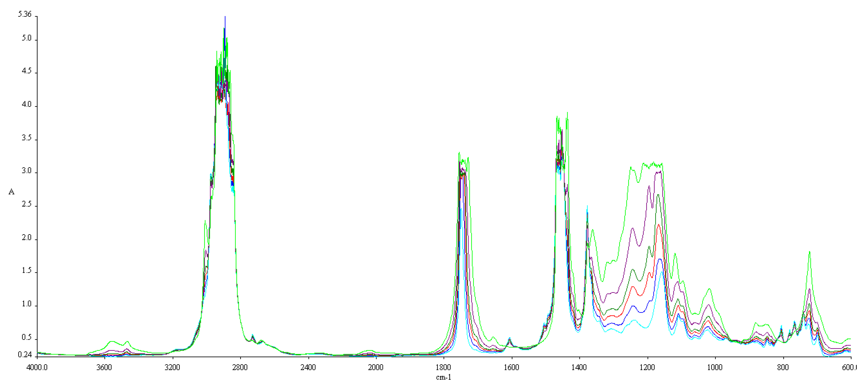This screenshot has height=389, width=868.
Task: Click the 1.5 y-axis tick label
Action: click(x=26, y=271)
